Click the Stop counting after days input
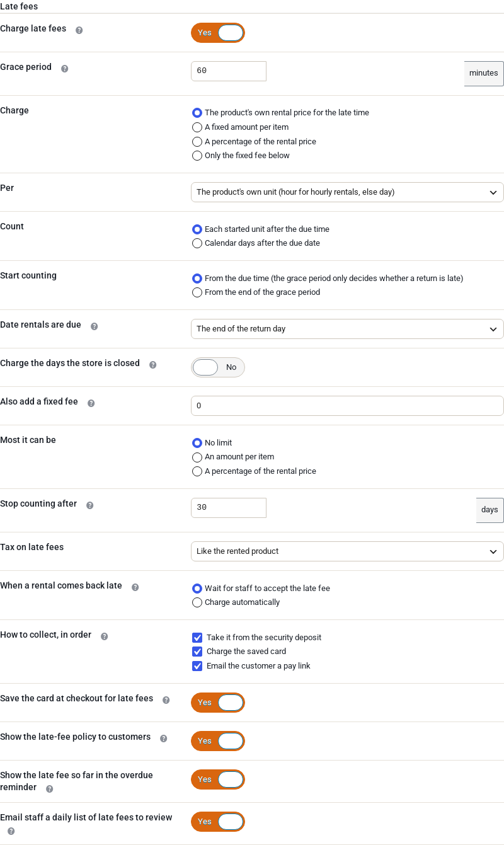504x845 pixels. point(229,508)
